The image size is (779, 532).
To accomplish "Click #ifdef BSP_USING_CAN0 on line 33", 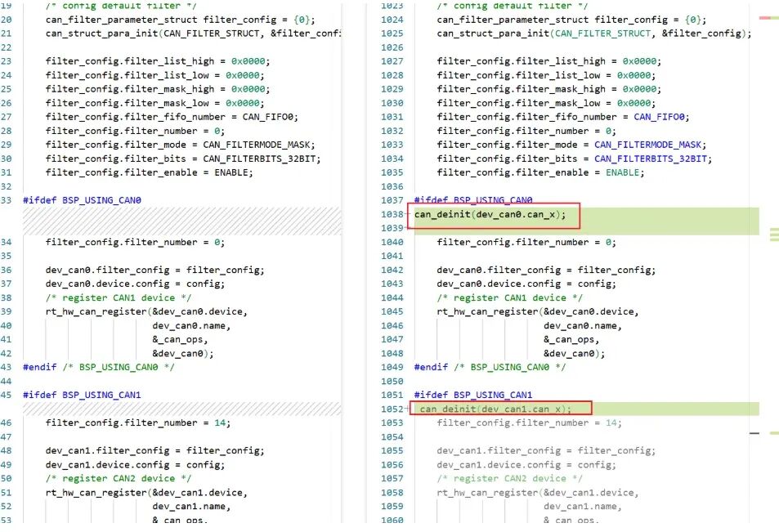I will [82, 200].
